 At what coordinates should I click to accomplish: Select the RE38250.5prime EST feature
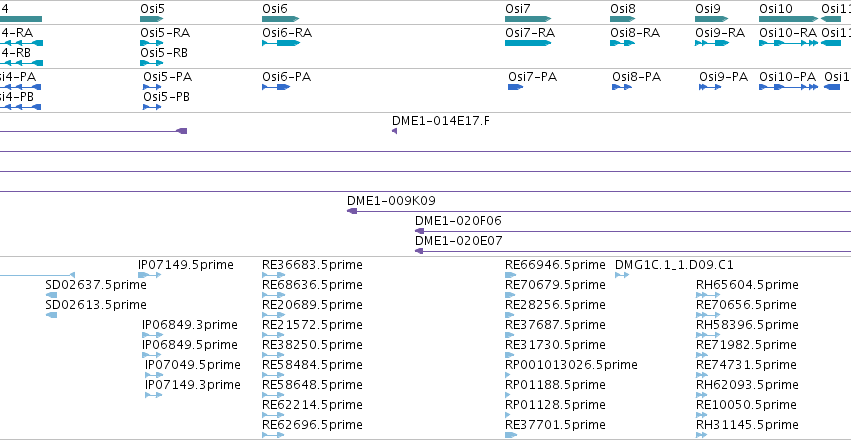pos(274,355)
